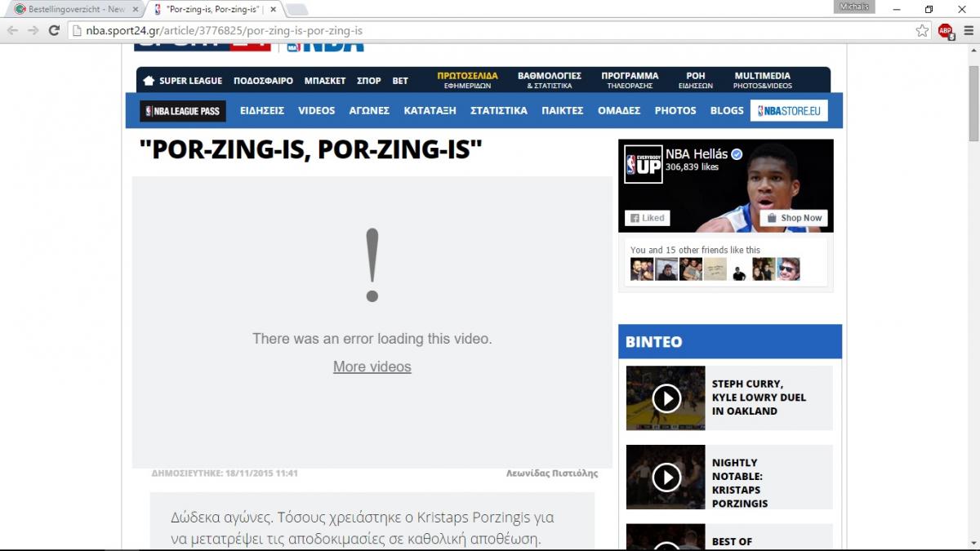Click the browser back arrow
This screenshot has width=980, height=551.
(12, 30)
